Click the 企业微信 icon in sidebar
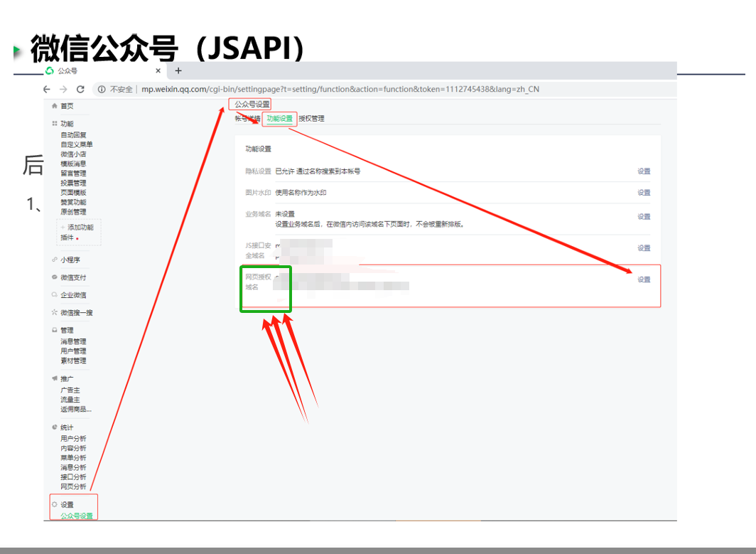 [55, 295]
